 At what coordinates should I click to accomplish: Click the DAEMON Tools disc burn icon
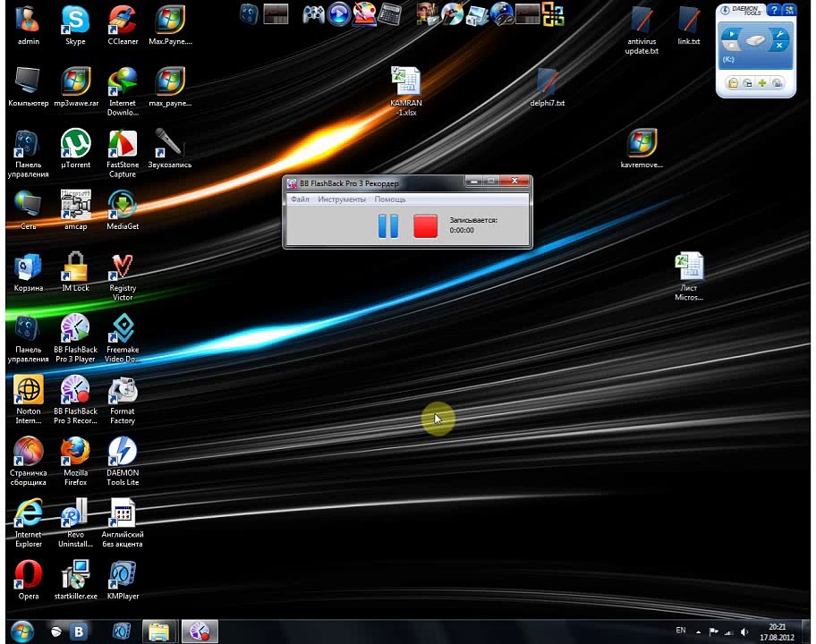777,83
